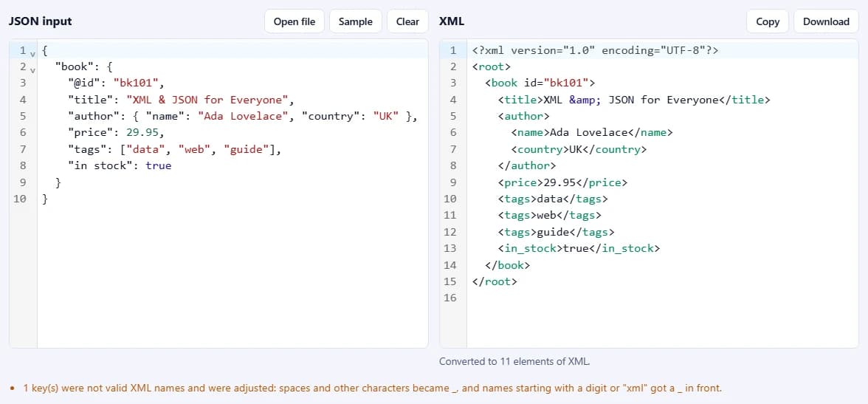
Task: Click the <country>UK</country> line
Action: tap(579, 150)
